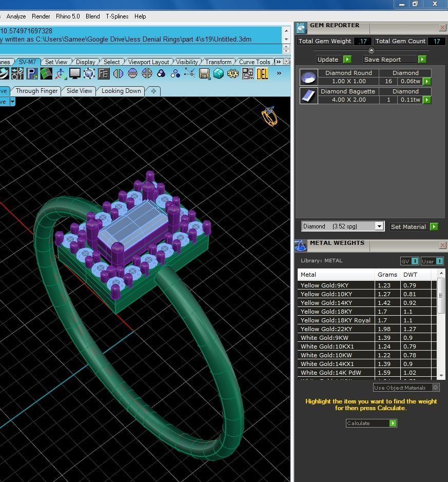
Task: Click the Diamond Baguette gem thumbnail
Action: [x=308, y=95]
